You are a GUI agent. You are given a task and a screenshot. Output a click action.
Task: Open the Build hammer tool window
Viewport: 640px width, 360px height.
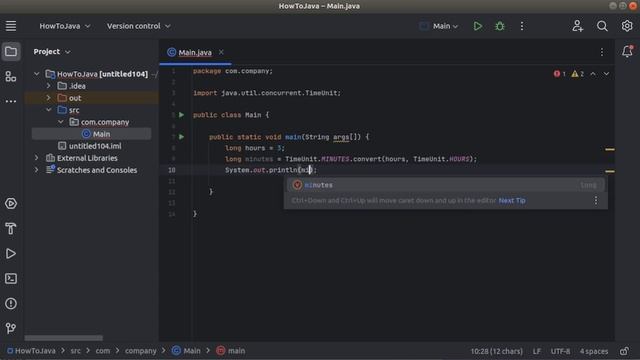point(11,229)
